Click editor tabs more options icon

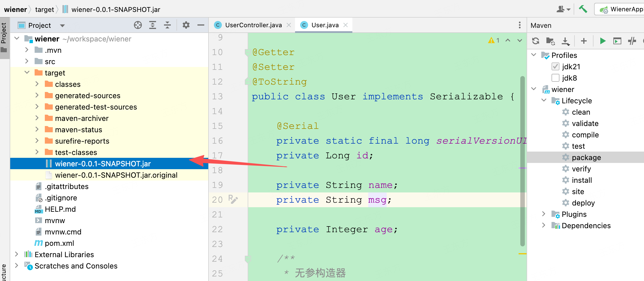tap(520, 25)
